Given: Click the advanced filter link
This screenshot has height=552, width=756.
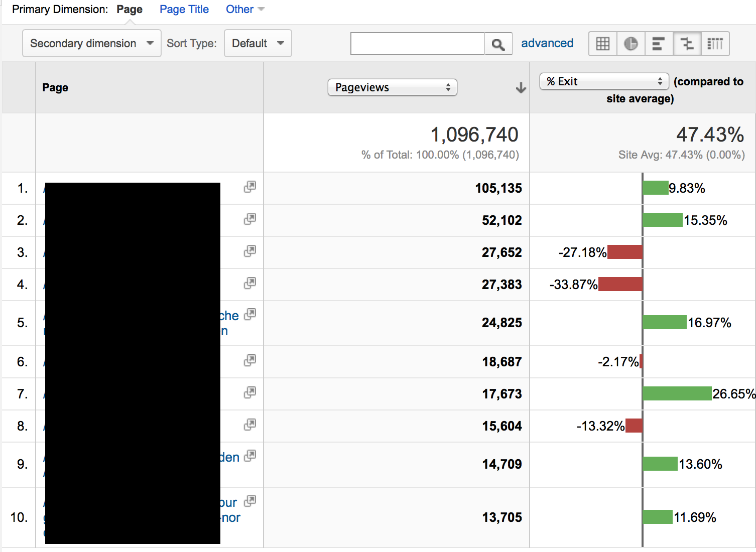Looking at the screenshot, I should (547, 43).
